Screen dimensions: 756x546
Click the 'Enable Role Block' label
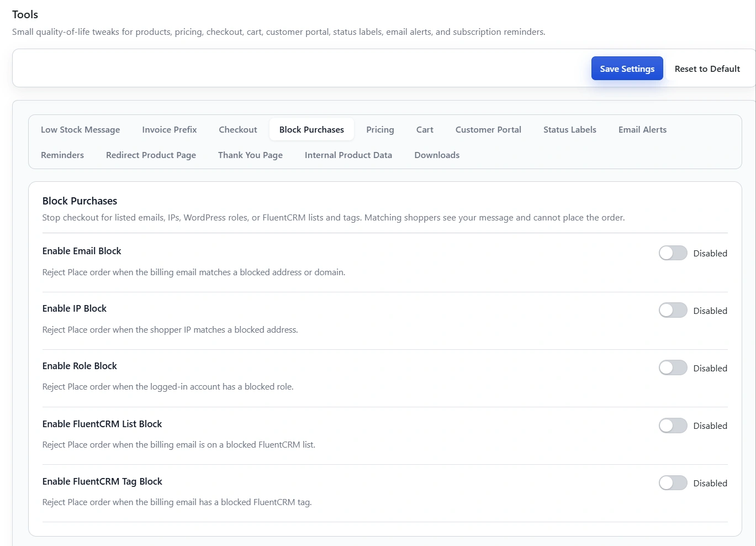pyautogui.click(x=80, y=366)
